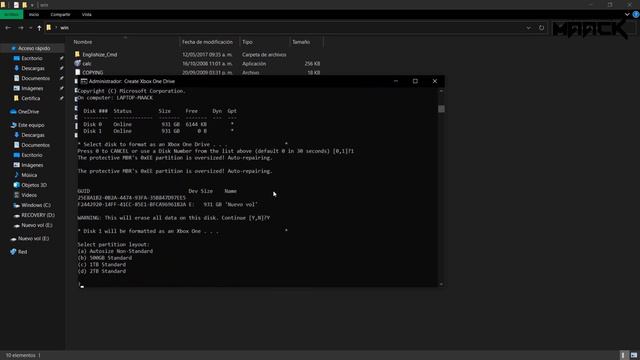The width and height of the screenshot is (640, 360).
Task: Open Nuevo vol (E:) listed under RECOVERY (D:)
Action: click(x=37, y=225)
